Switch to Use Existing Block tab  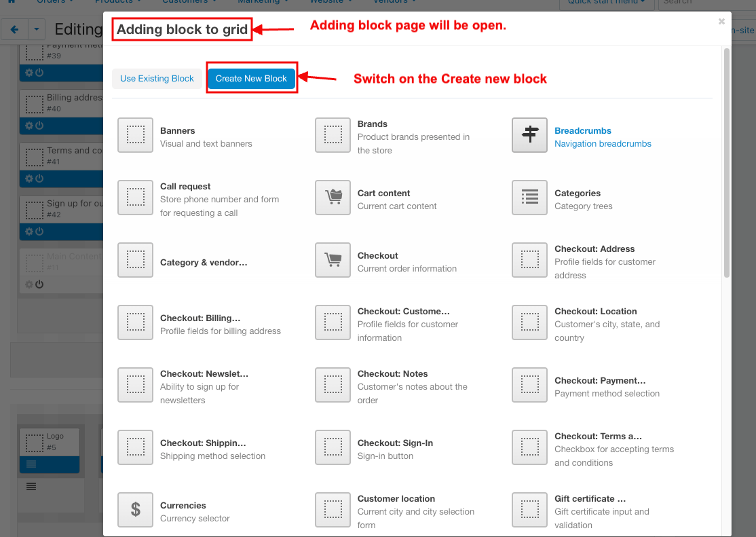click(157, 79)
